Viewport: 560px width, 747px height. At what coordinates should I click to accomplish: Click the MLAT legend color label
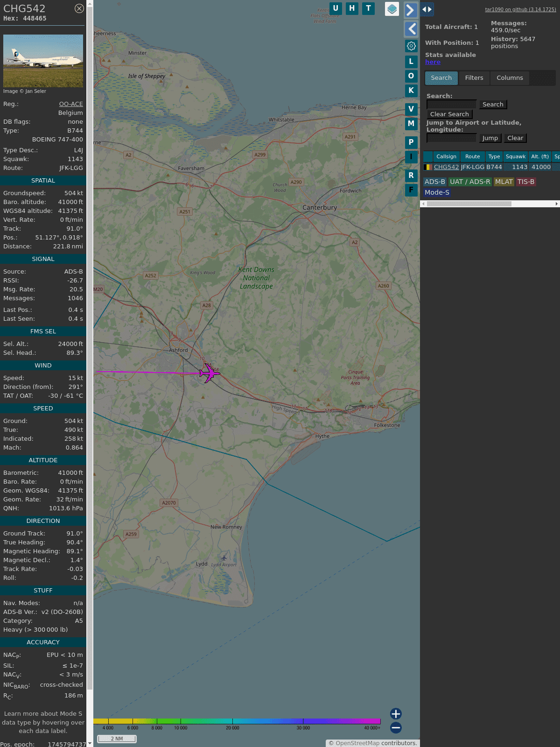click(x=504, y=182)
